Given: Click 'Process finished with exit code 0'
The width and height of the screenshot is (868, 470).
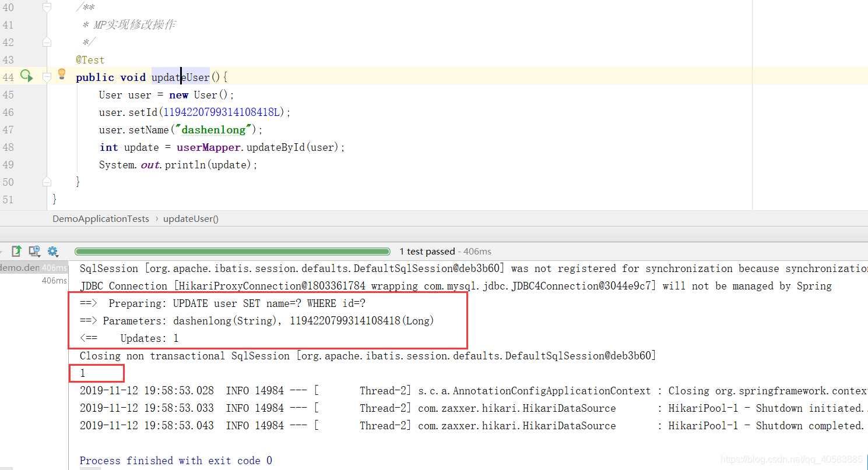Looking at the screenshot, I should pos(176,461).
